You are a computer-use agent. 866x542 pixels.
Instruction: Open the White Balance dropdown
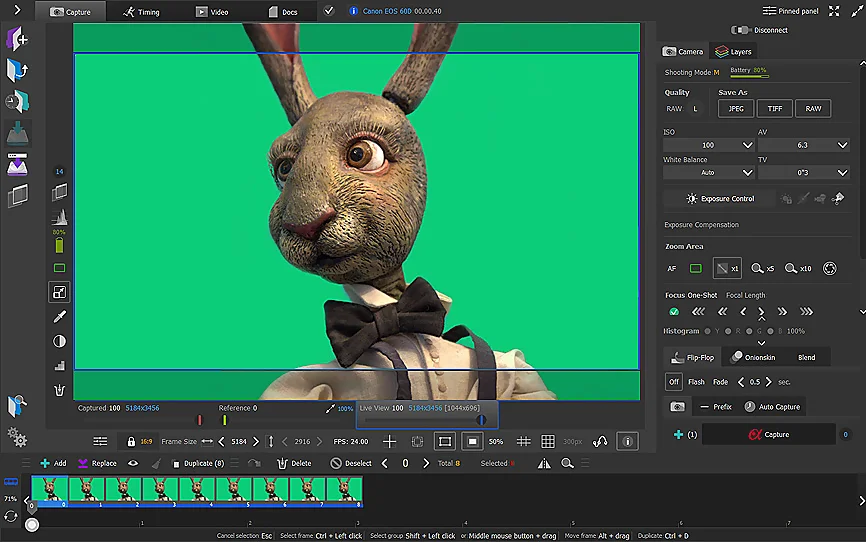click(708, 173)
